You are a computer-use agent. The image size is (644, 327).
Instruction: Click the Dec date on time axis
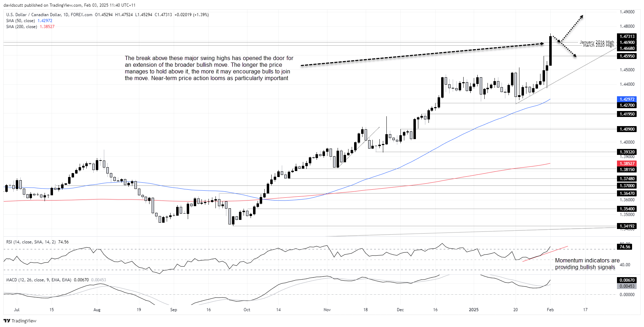click(400, 310)
